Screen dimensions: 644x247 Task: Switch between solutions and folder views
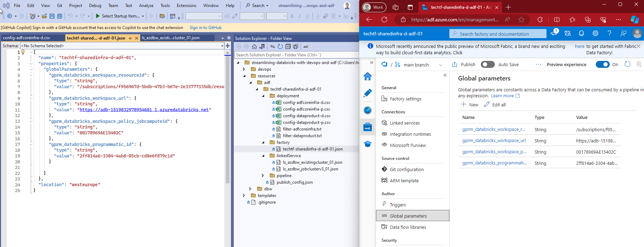pos(262,47)
